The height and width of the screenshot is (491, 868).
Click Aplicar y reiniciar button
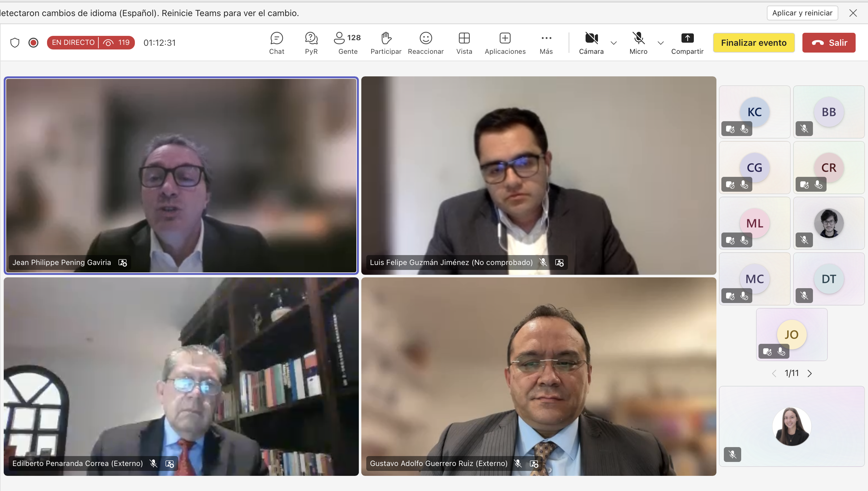(802, 13)
